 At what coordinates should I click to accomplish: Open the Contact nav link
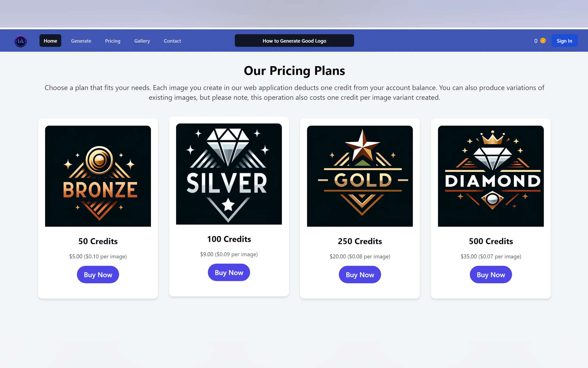point(172,41)
